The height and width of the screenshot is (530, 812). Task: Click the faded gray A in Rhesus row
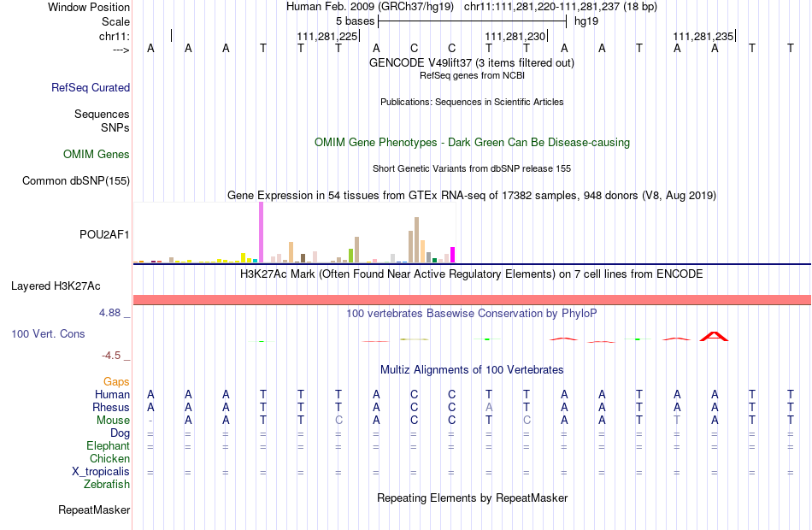[x=489, y=408]
